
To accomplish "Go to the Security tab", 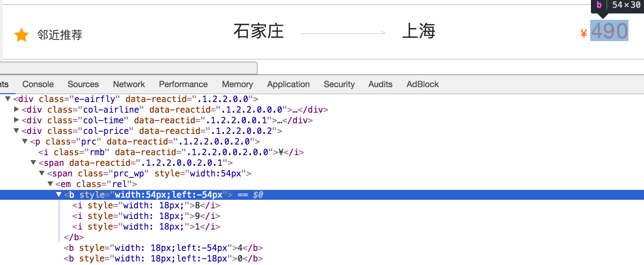I will [339, 84].
